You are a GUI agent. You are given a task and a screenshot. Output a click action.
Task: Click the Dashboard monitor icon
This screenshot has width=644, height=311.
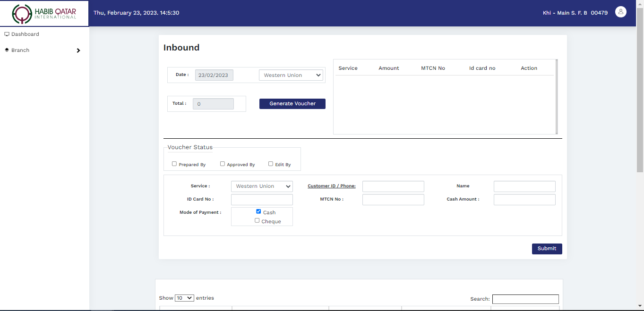[7, 34]
